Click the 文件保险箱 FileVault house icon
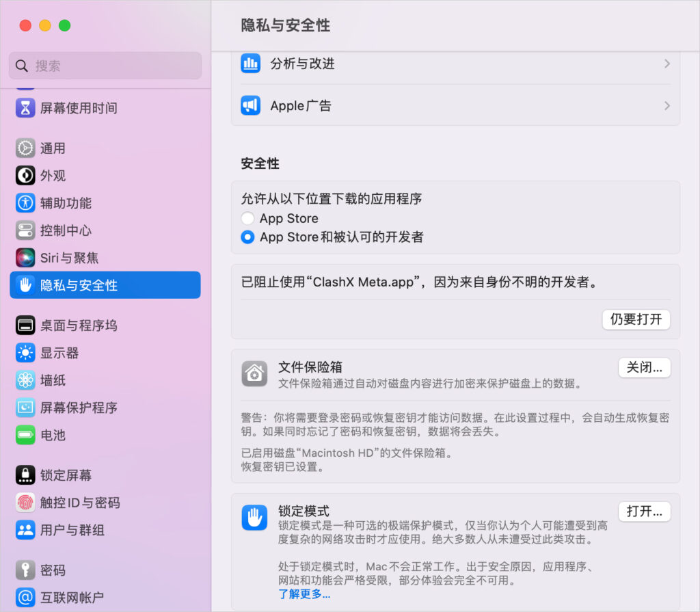 pyautogui.click(x=254, y=373)
